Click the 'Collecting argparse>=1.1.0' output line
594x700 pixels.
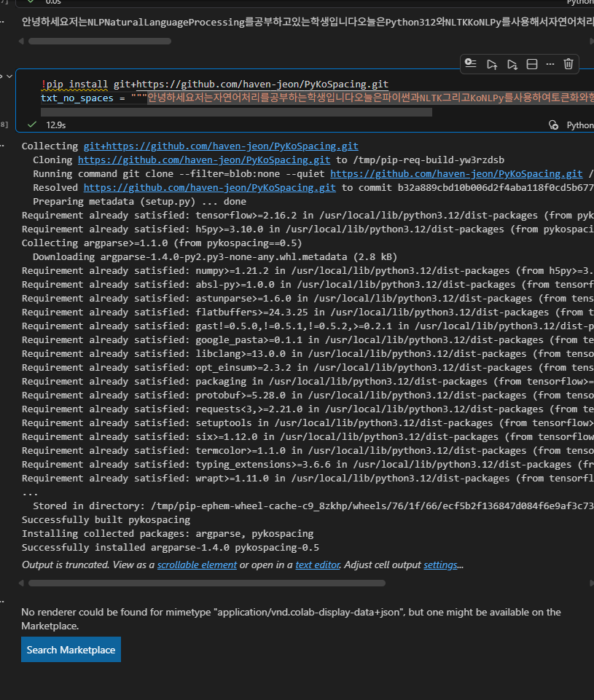pos(162,243)
